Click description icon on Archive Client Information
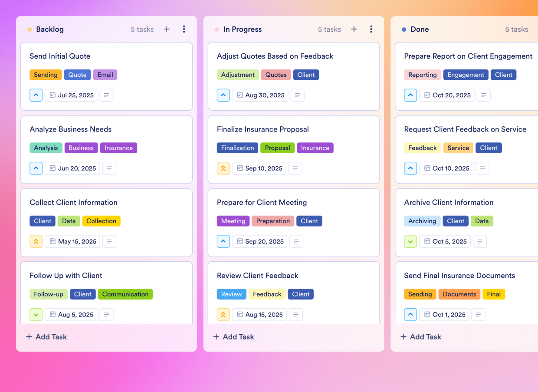This screenshot has width=538, height=392. [480, 241]
